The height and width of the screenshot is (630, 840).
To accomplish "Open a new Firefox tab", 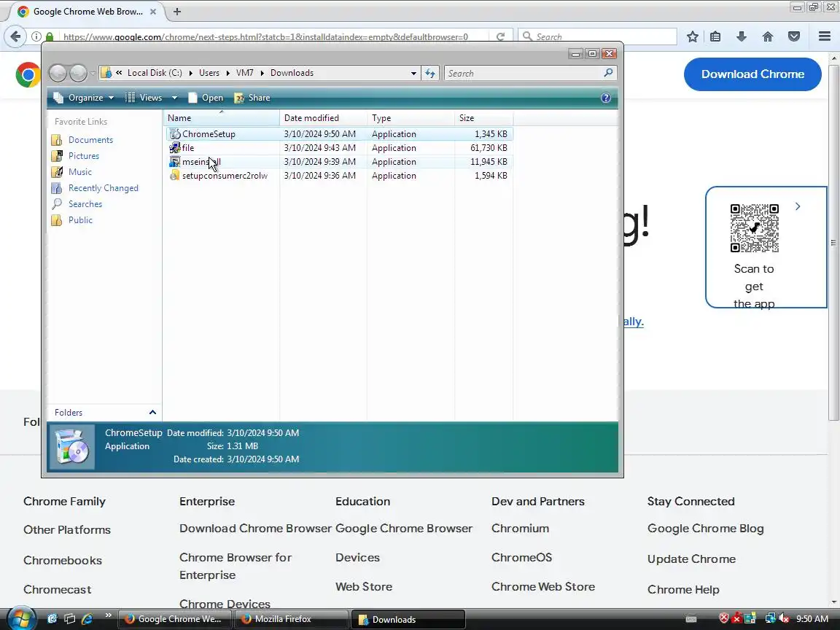I will (176, 11).
